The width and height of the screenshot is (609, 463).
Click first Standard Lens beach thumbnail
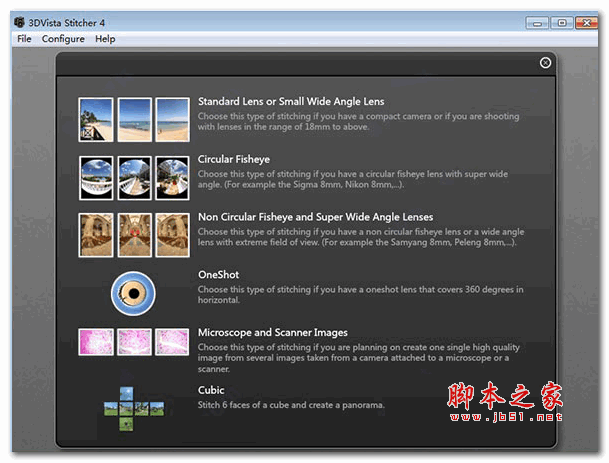click(x=96, y=120)
